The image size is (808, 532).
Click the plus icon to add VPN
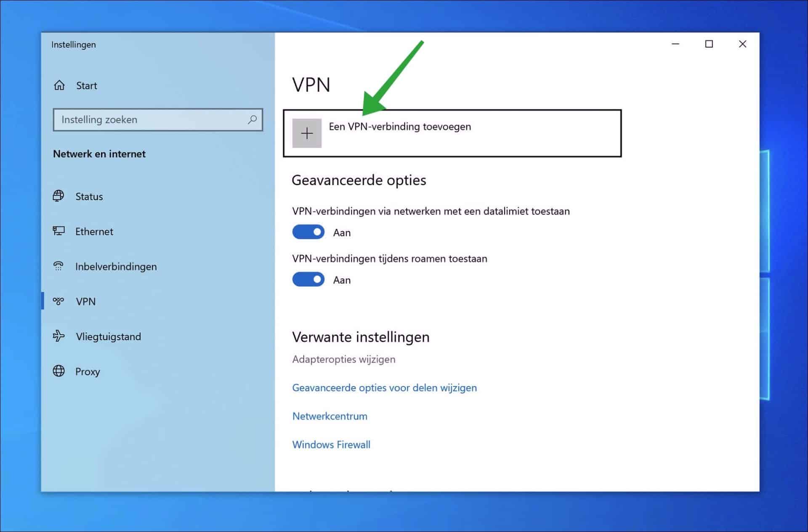[x=307, y=133]
